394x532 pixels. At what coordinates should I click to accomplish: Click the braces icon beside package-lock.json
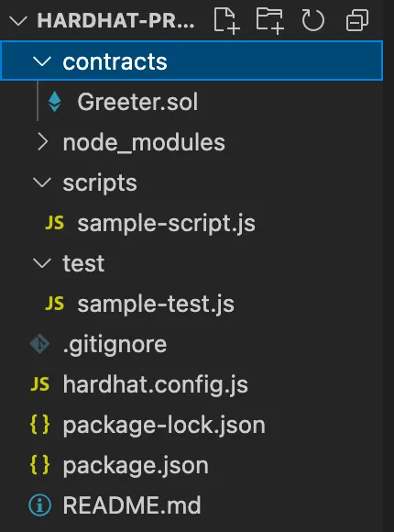(x=40, y=425)
